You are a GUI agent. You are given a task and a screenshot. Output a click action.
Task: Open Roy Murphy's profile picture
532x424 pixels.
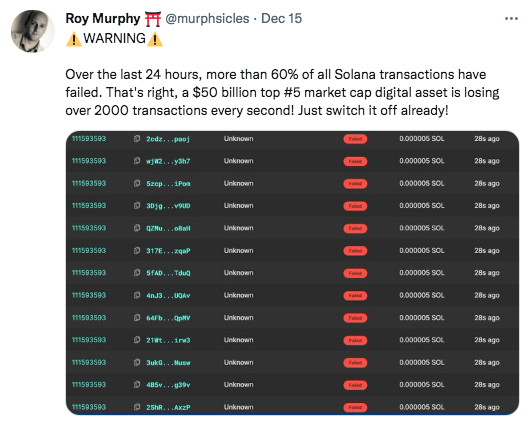[x=33, y=31]
